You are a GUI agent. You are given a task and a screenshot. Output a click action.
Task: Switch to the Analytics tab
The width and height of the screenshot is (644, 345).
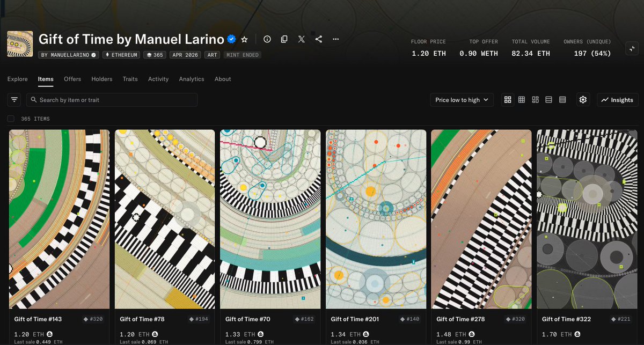[x=192, y=79]
